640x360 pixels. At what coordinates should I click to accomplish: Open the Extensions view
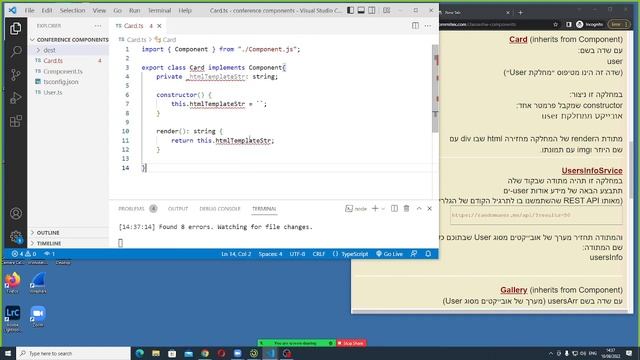coord(16,121)
